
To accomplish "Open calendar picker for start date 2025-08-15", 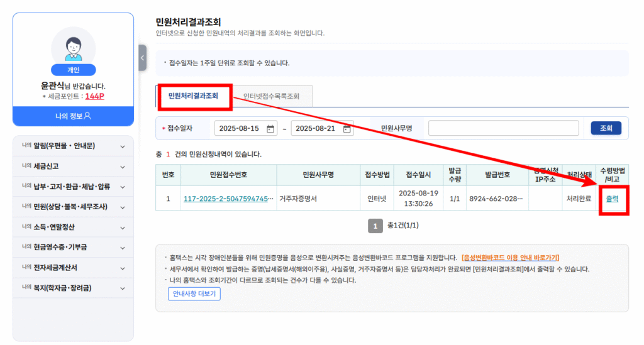I will coord(271,128).
